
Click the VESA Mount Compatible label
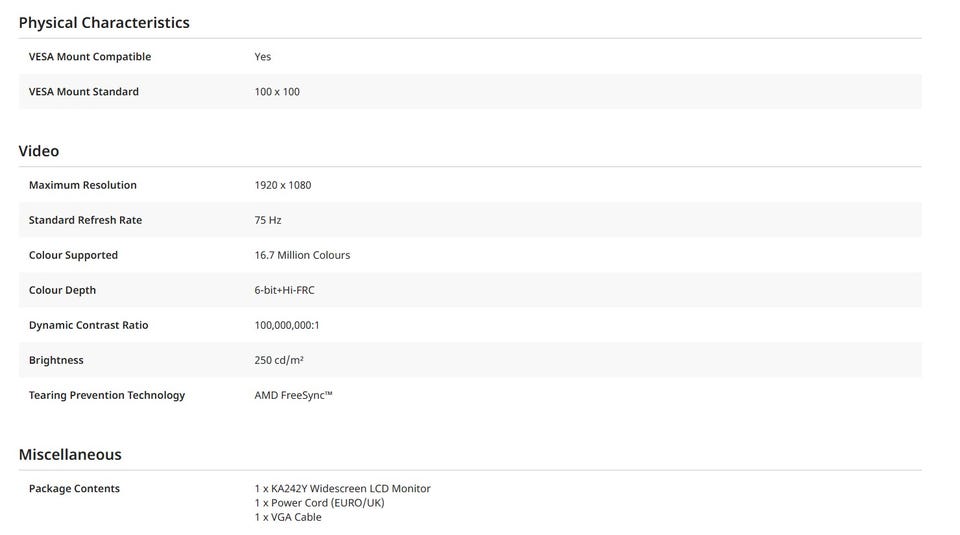[90, 57]
